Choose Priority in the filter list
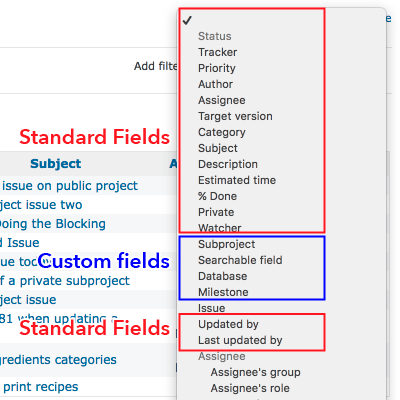400x400 pixels. (x=217, y=68)
